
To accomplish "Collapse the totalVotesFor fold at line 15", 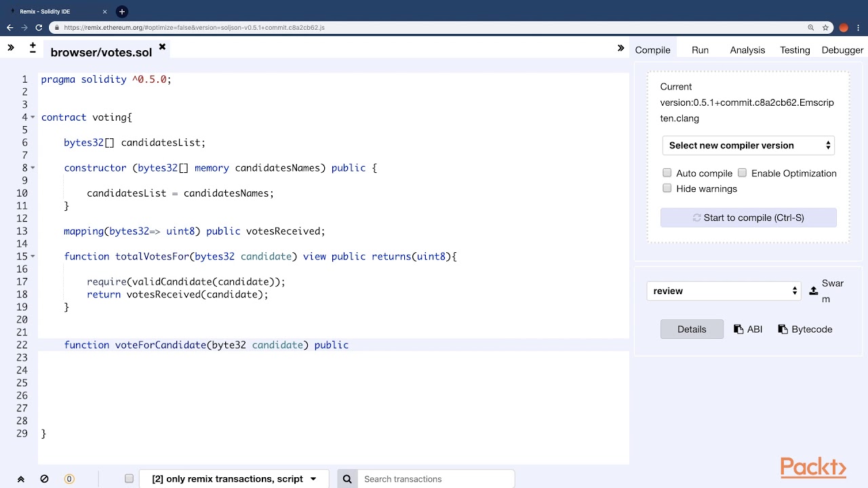I will (x=33, y=257).
